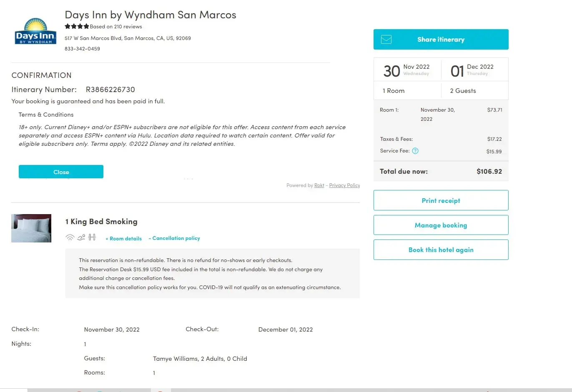Viewport: 572px width, 392px height.
Task: Click the itinerary number R3866226730
Action: (x=110, y=90)
